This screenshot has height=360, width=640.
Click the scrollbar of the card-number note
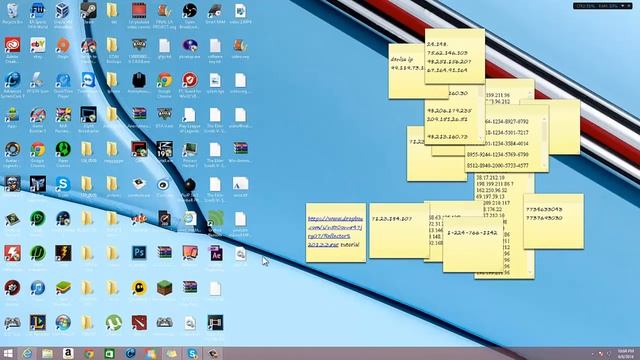(x=544, y=143)
